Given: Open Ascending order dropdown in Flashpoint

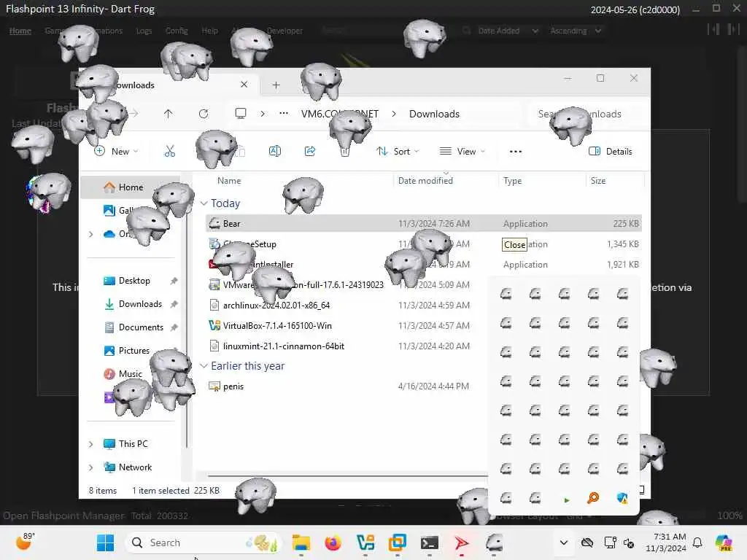Looking at the screenshot, I should coord(575,31).
